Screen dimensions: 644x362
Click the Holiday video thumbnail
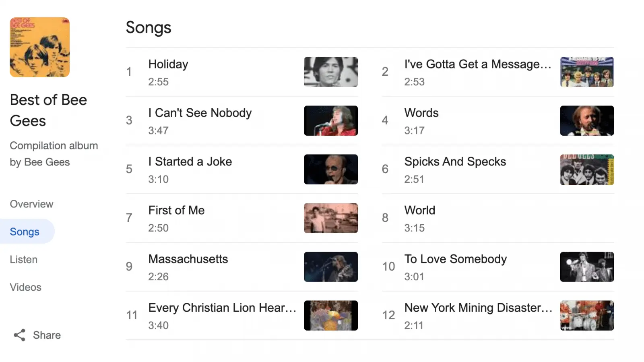click(330, 72)
